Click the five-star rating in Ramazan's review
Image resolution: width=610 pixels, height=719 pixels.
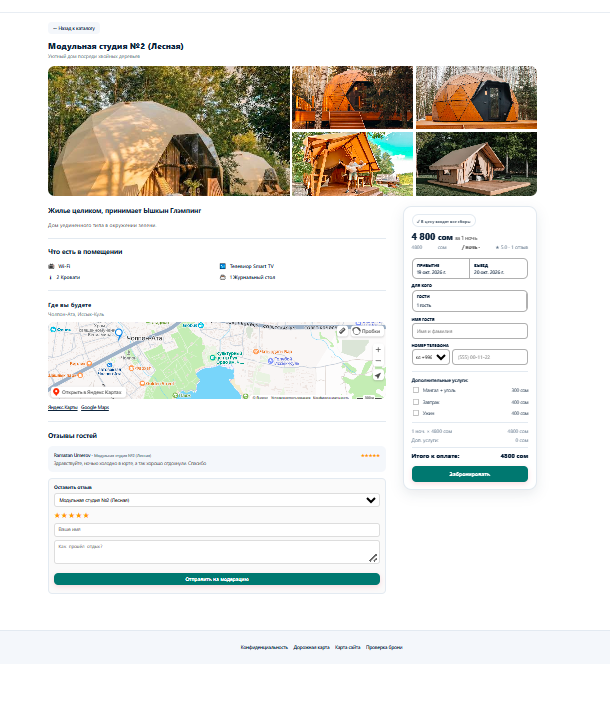point(370,455)
